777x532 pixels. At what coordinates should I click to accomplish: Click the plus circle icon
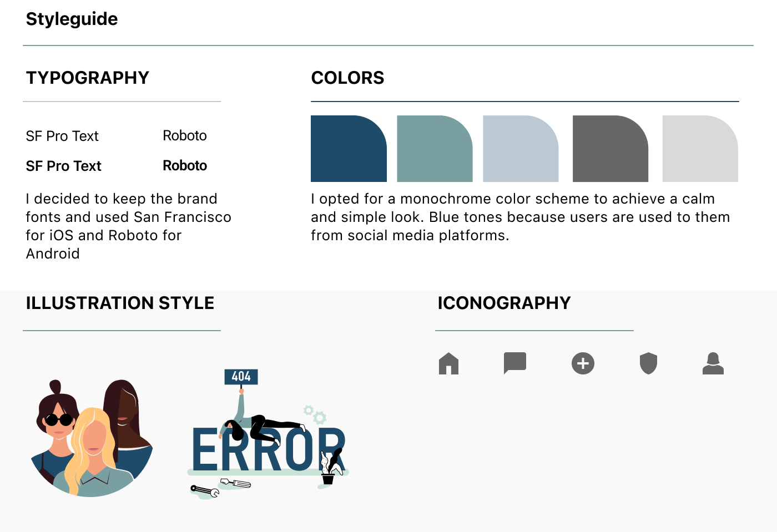click(x=583, y=363)
